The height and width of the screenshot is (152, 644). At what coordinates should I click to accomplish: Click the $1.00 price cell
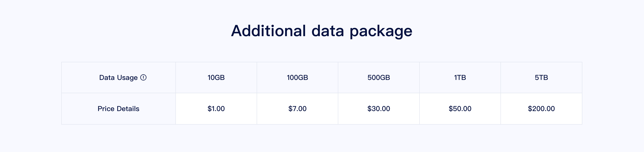[216, 109]
